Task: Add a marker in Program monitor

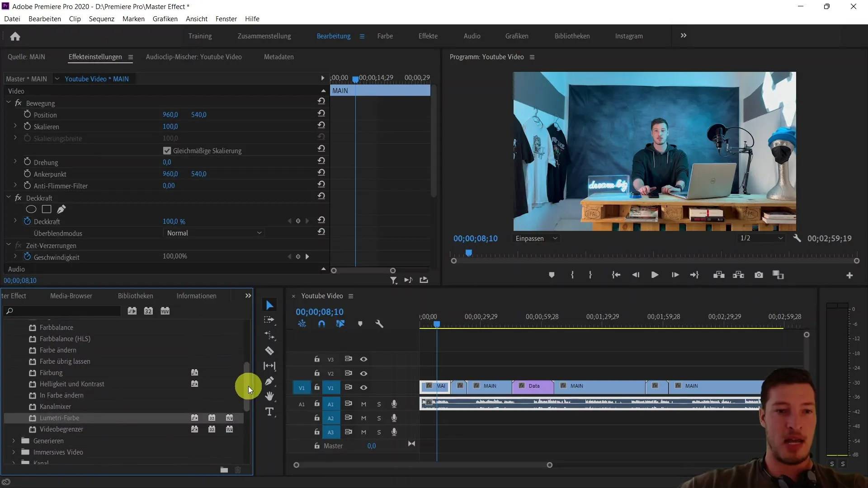Action: [552, 275]
